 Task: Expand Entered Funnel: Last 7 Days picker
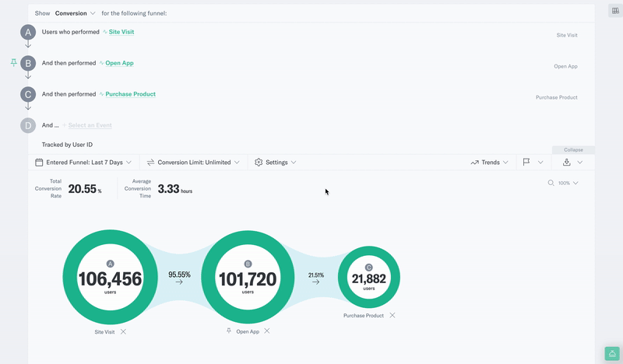[x=83, y=163]
